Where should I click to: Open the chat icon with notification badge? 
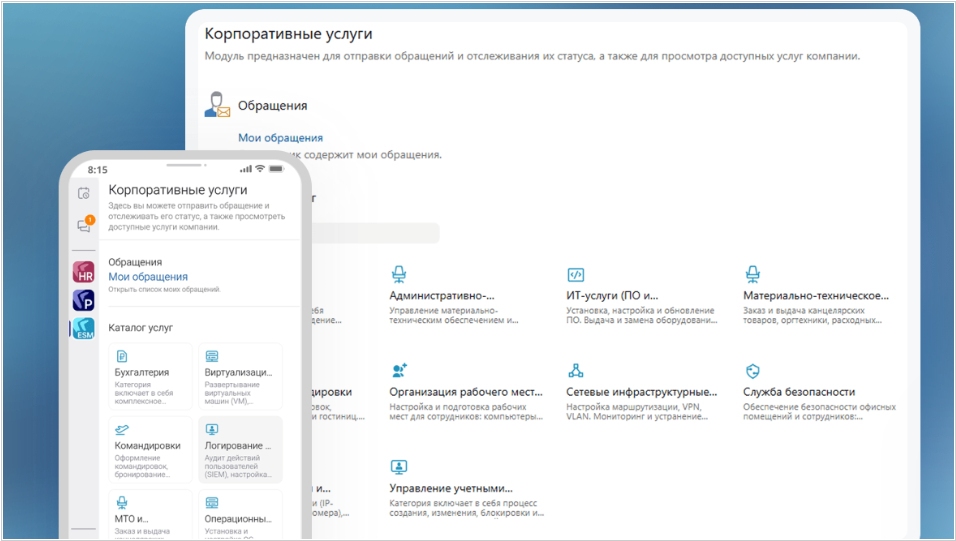84,225
